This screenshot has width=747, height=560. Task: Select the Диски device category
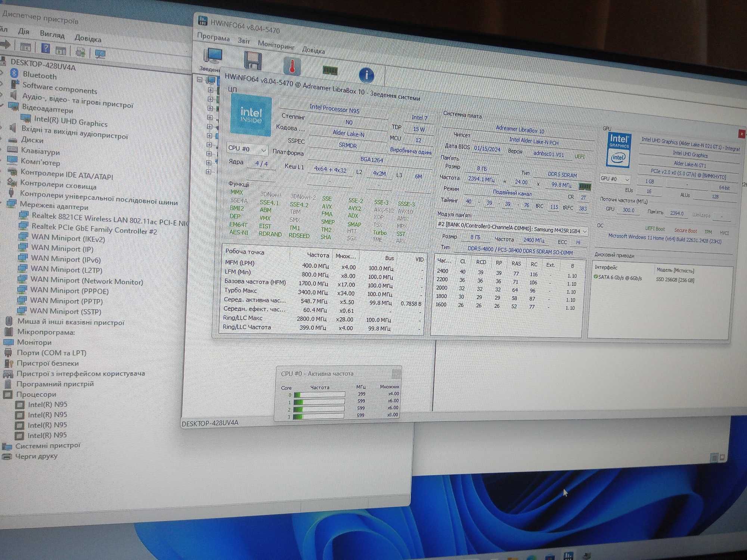coord(32,140)
